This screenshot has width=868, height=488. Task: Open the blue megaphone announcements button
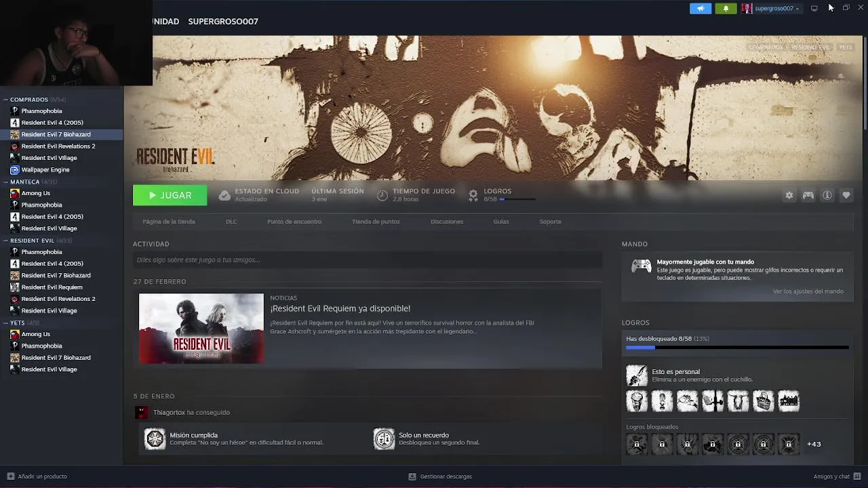click(x=701, y=8)
